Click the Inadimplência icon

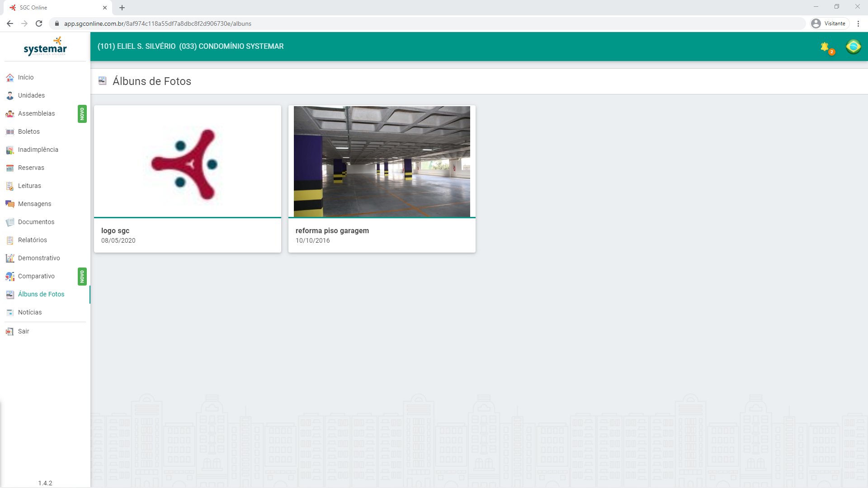tap(10, 150)
